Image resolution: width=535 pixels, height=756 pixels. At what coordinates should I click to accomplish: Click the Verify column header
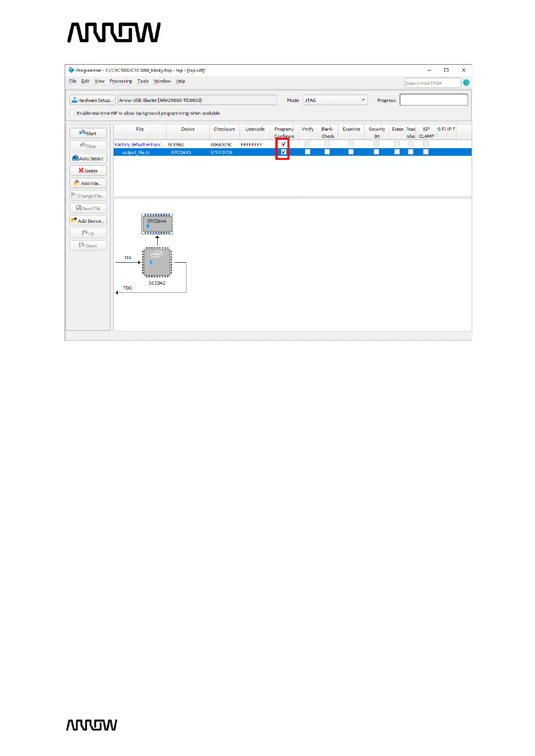pyautogui.click(x=308, y=132)
